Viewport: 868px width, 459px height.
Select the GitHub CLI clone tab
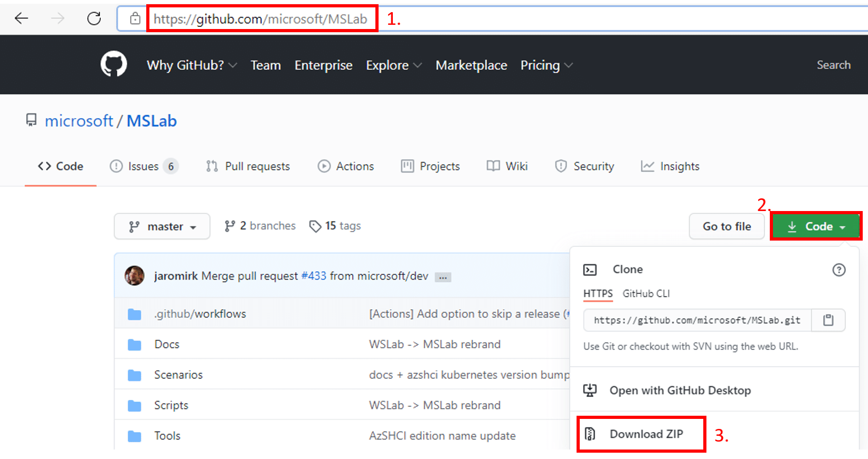click(x=646, y=293)
